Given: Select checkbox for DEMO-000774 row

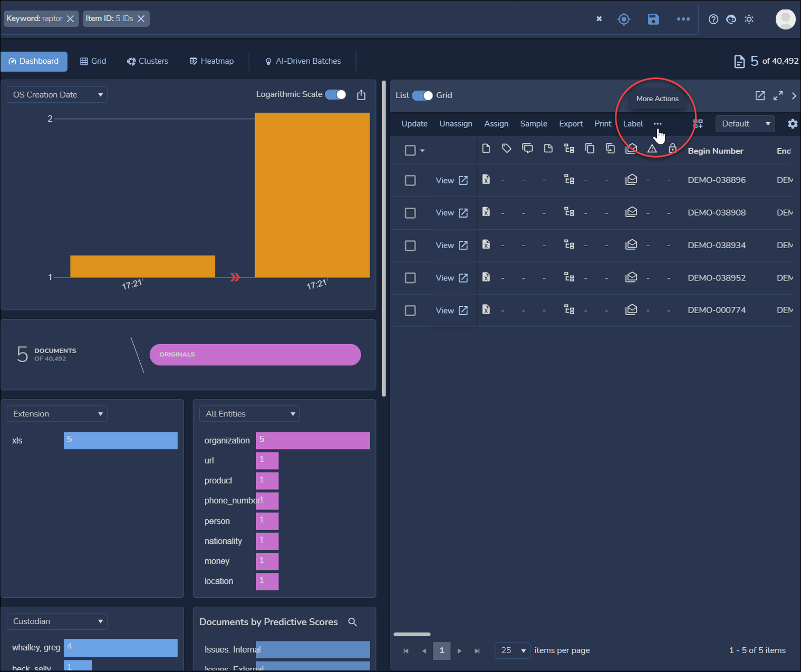Looking at the screenshot, I should pyautogui.click(x=410, y=310).
